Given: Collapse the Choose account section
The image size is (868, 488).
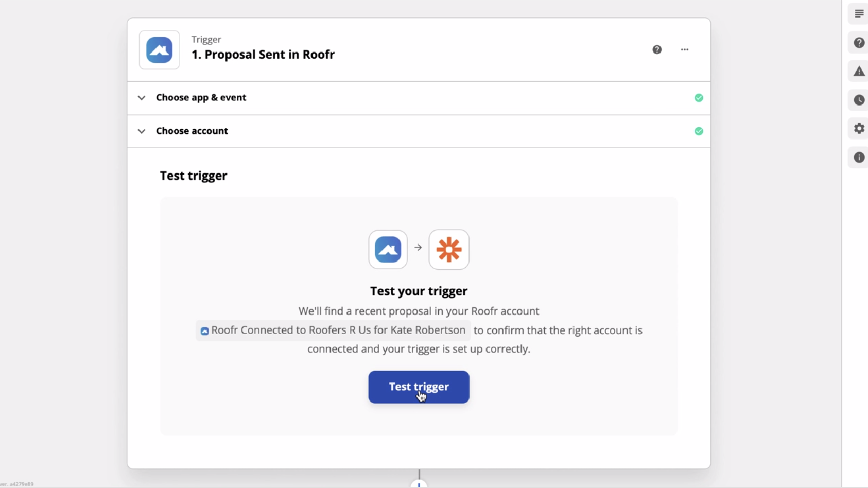Looking at the screenshot, I should 141,131.
